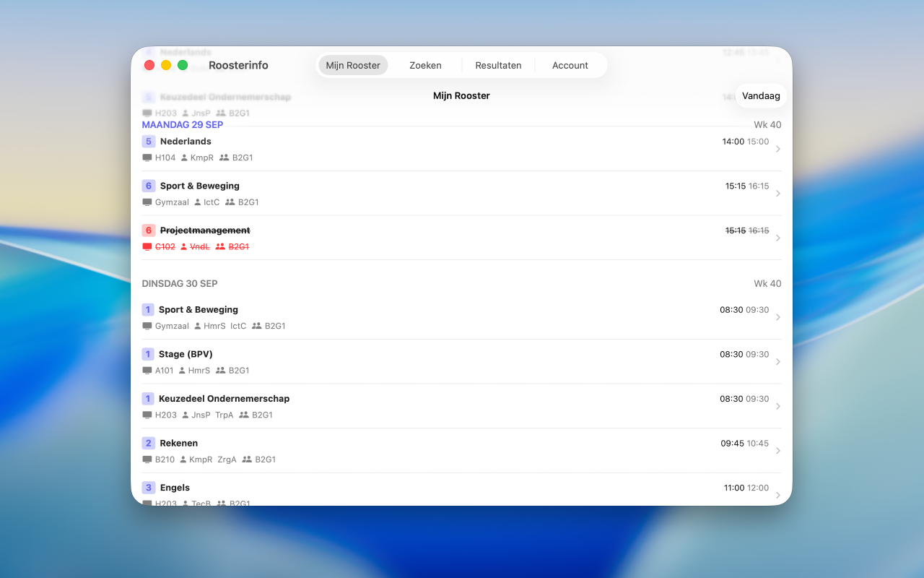This screenshot has width=924, height=578.
Task: Click red group icon in Projectmanagement row
Action: 220,246
